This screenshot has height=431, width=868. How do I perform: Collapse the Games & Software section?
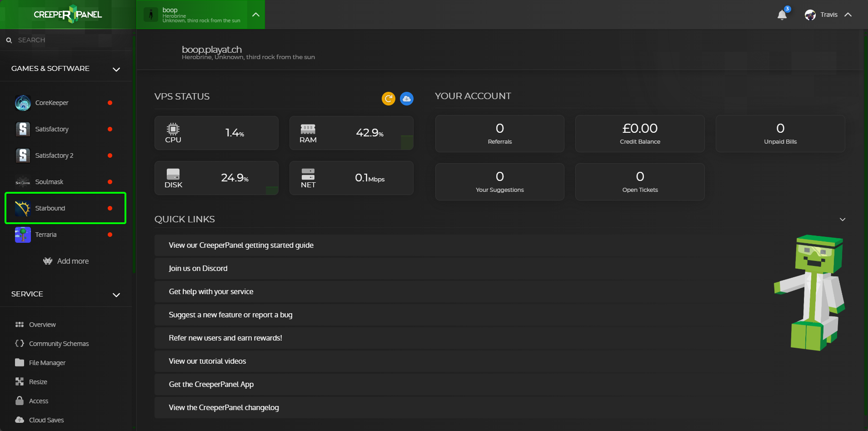pos(116,69)
